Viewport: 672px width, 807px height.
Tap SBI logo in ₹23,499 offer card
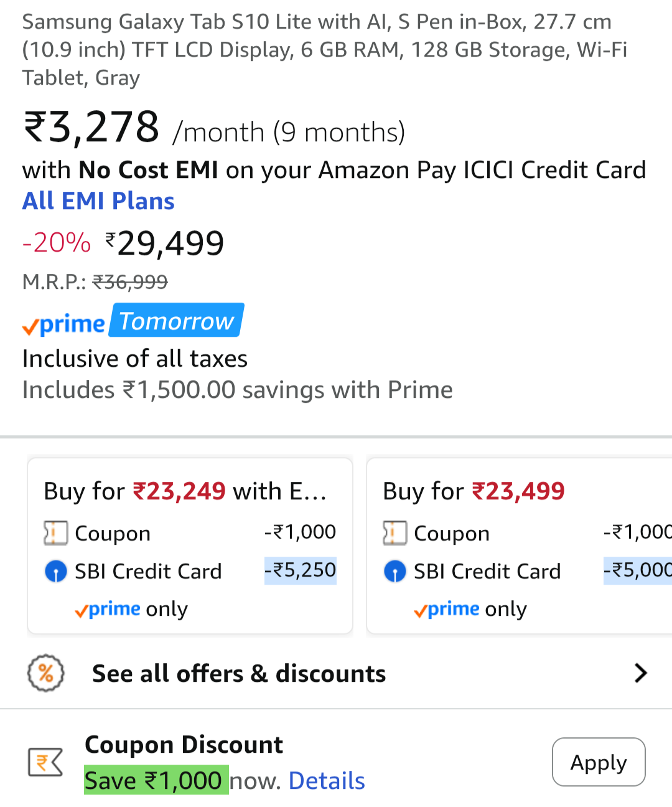click(395, 571)
